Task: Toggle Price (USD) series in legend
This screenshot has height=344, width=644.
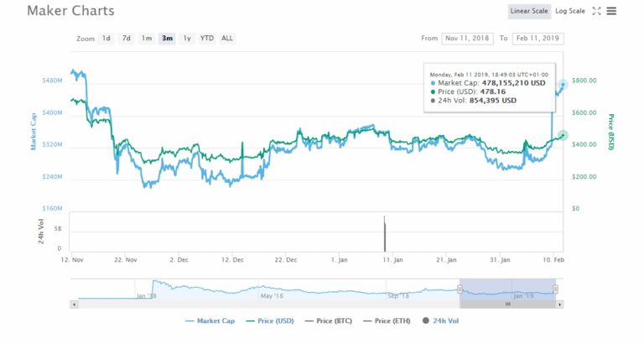Action: [x=270, y=321]
